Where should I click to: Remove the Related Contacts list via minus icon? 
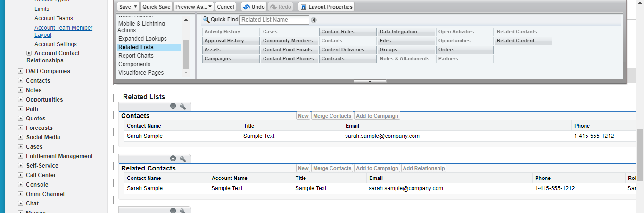(x=173, y=159)
